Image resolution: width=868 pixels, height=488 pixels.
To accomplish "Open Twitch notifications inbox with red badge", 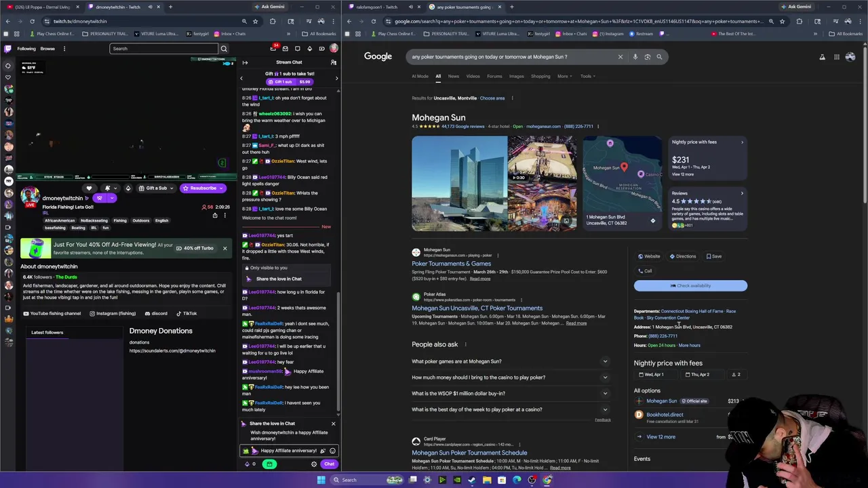I will click(x=274, y=49).
